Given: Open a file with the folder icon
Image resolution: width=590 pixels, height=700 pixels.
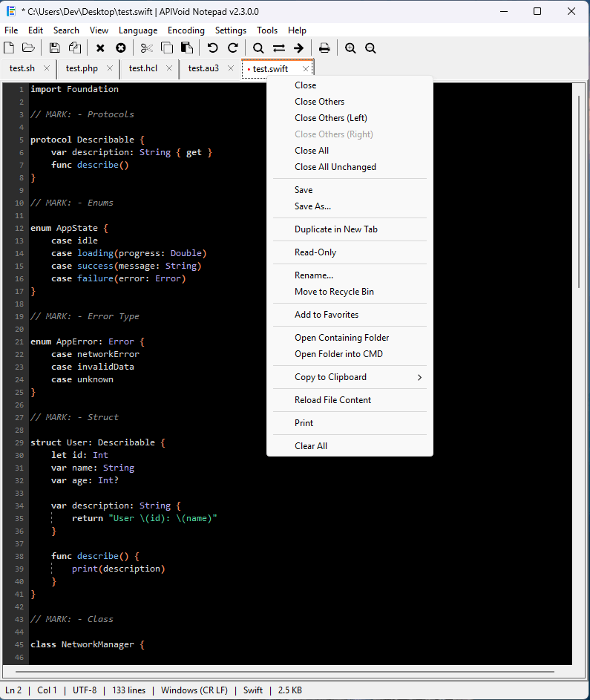Looking at the screenshot, I should (28, 48).
